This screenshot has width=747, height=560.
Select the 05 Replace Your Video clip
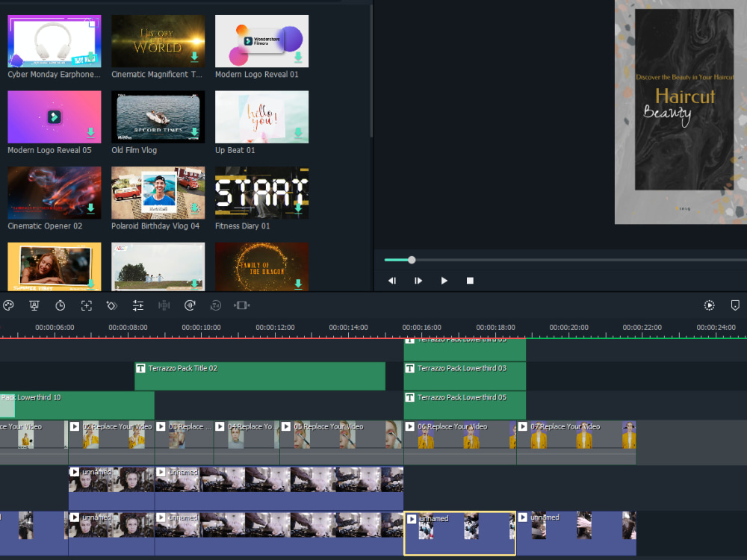pos(341,442)
